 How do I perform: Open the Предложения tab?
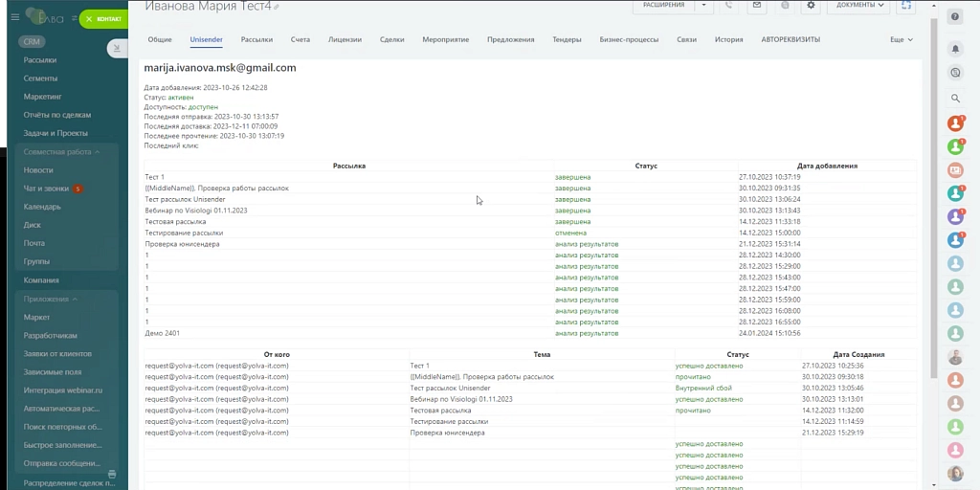point(511,39)
